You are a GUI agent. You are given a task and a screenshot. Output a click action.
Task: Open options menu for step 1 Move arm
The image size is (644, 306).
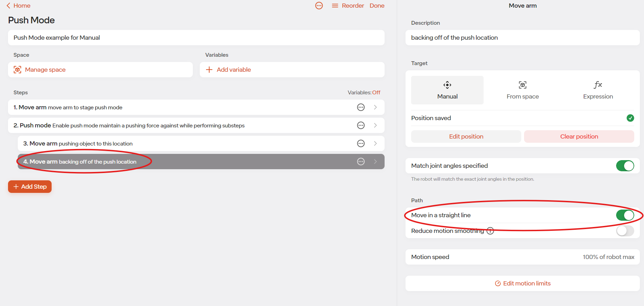click(x=361, y=107)
